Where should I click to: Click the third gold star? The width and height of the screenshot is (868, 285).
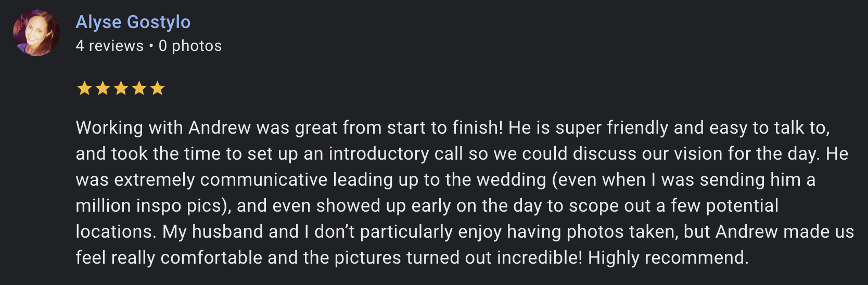point(121,88)
